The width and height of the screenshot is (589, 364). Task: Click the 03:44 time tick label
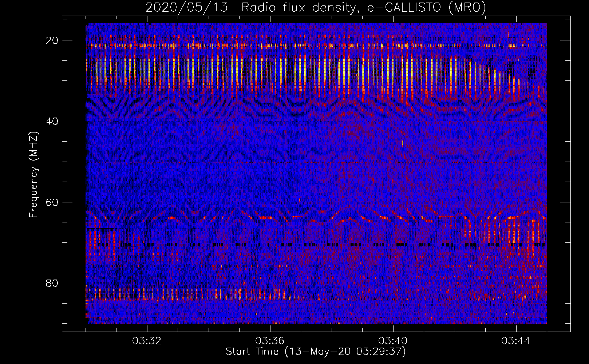(x=516, y=341)
